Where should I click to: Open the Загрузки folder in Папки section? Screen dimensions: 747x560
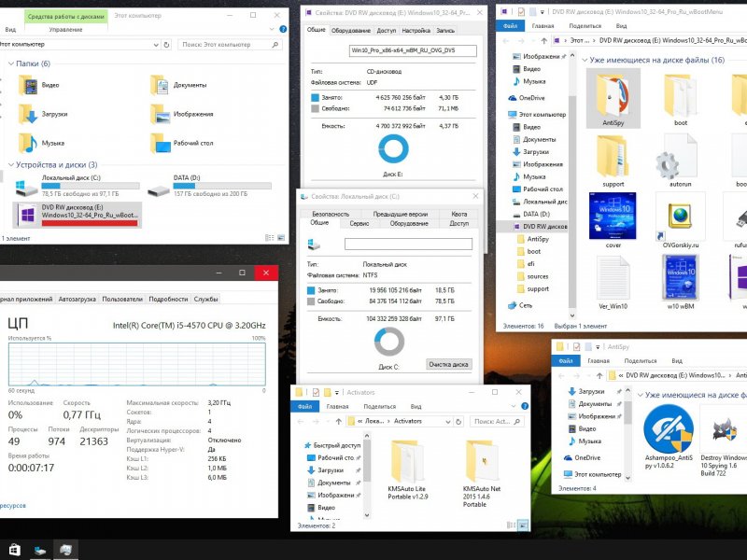pyautogui.click(x=43, y=114)
